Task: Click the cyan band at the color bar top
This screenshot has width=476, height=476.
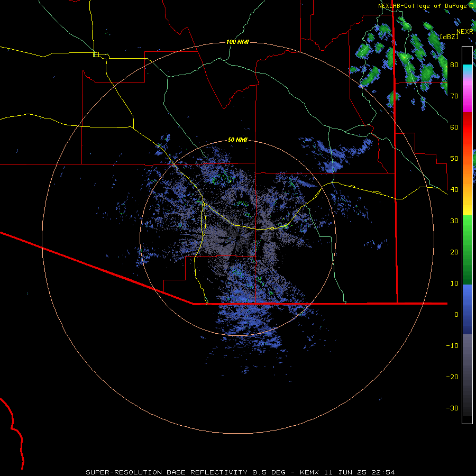Action: [467, 68]
